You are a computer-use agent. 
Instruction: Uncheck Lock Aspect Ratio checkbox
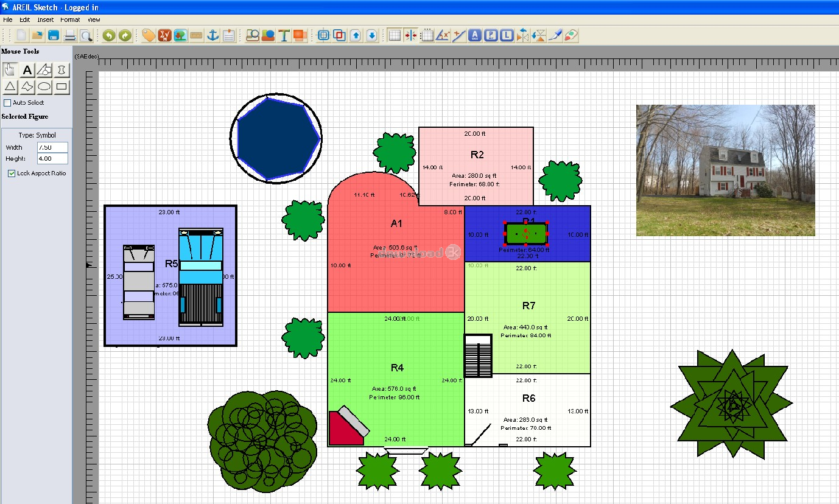[12, 173]
